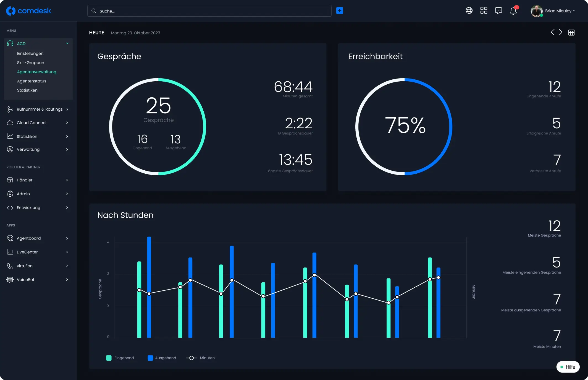Click into the Suche search field
Viewport: 588px width, 380px height.
(209, 11)
